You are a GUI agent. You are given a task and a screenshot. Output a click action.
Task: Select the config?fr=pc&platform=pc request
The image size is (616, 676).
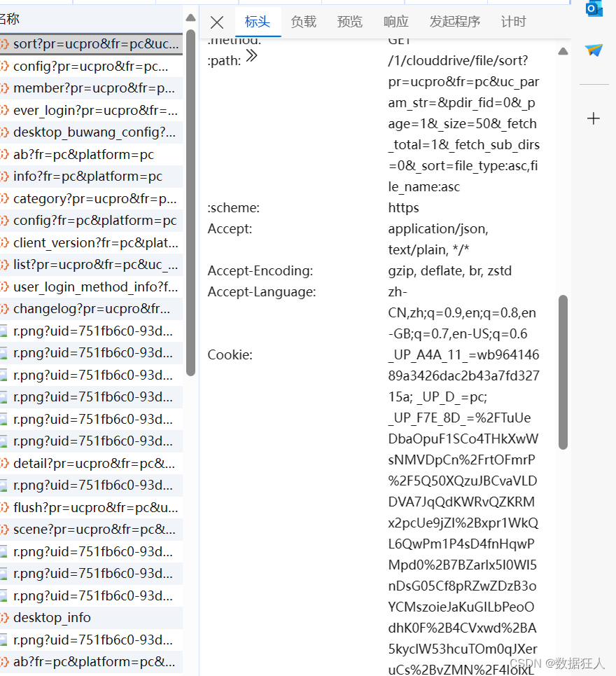coord(91,221)
